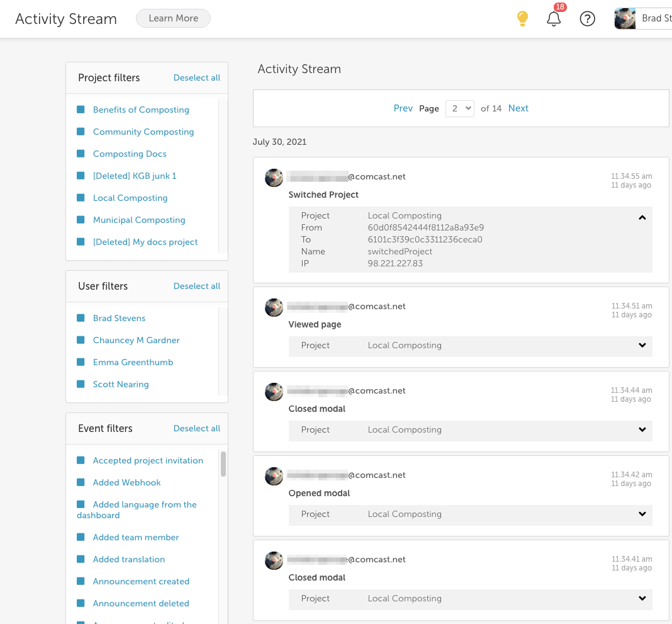Click user avatar on Switched Project entry
Image resolution: width=672 pixels, height=624 pixels.
coord(274,178)
